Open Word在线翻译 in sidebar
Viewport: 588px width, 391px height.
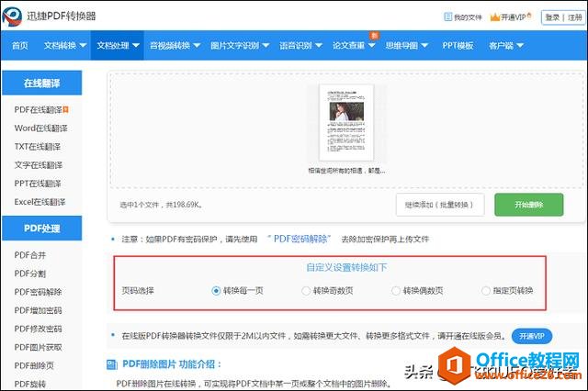pos(40,128)
